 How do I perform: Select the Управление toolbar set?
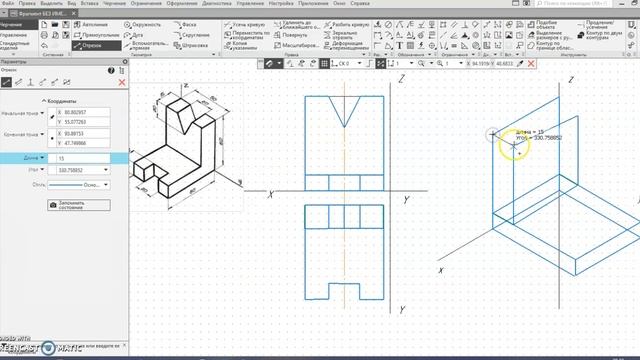coord(13,35)
